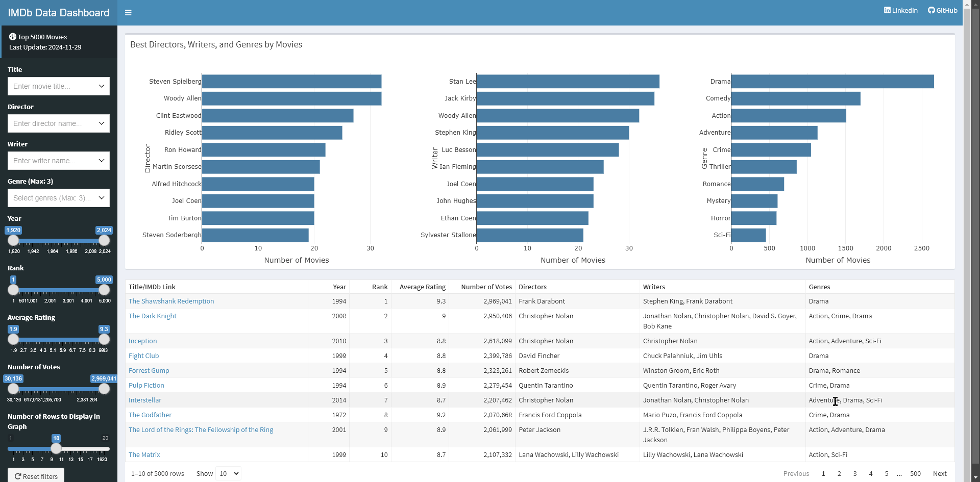
Task: Sort by Average Rating column header
Action: [420, 287]
